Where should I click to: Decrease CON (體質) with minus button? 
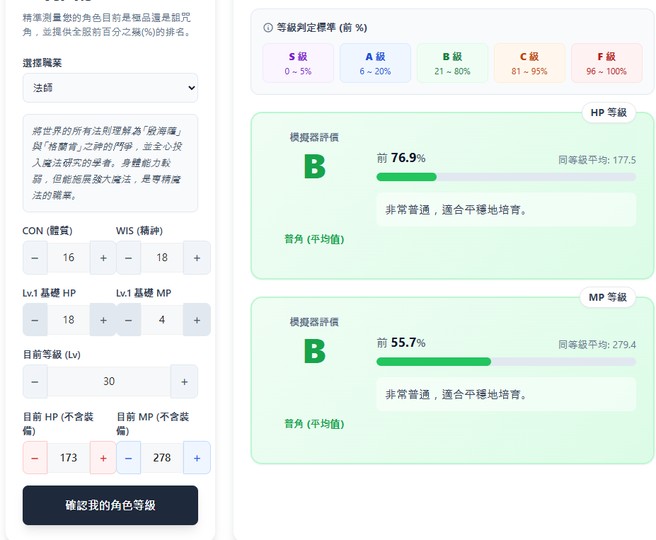pyautogui.click(x=36, y=258)
